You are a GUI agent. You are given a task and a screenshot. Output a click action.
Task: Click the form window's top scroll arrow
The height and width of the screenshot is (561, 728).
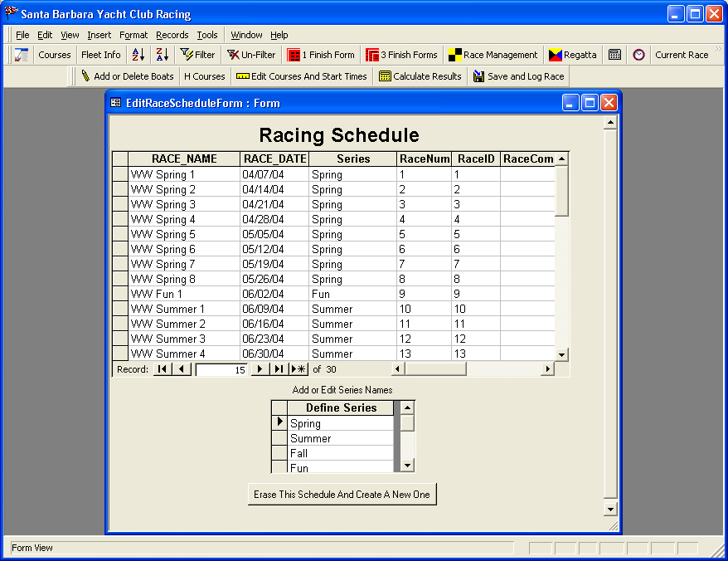[x=610, y=123]
